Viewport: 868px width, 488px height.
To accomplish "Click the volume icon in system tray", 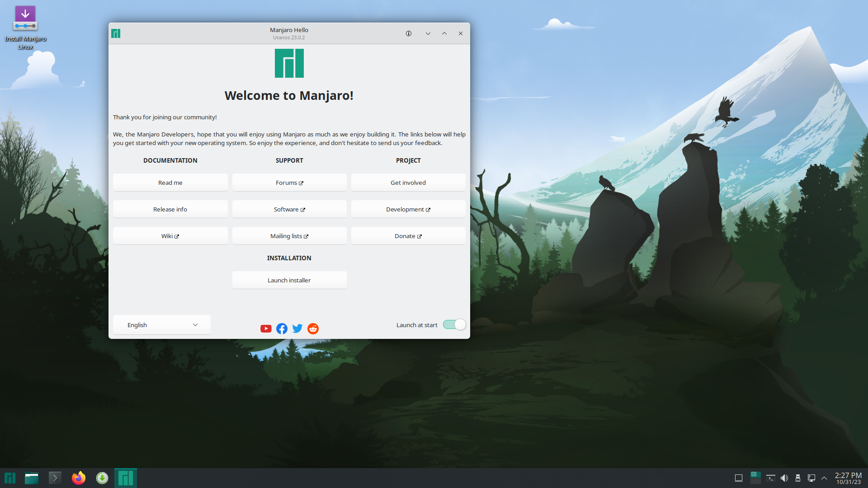I will [x=784, y=478].
